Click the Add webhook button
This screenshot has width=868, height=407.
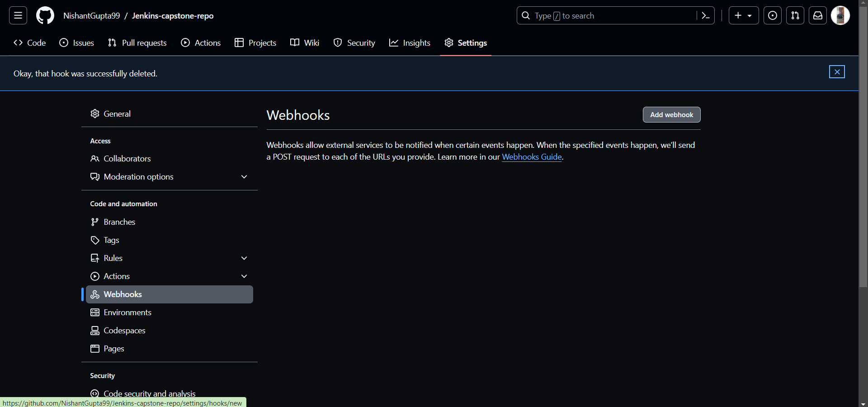click(x=671, y=115)
